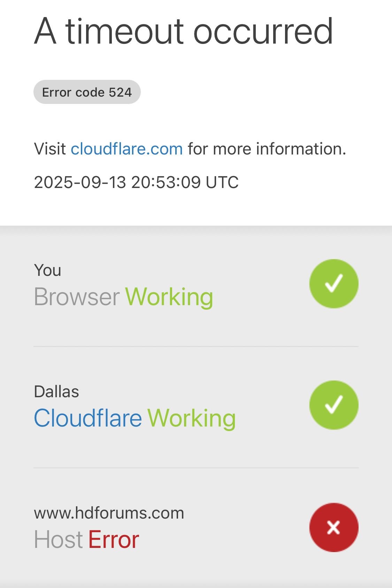
Task: Click the 2025-09-13 UTC timestamp
Action: click(136, 182)
